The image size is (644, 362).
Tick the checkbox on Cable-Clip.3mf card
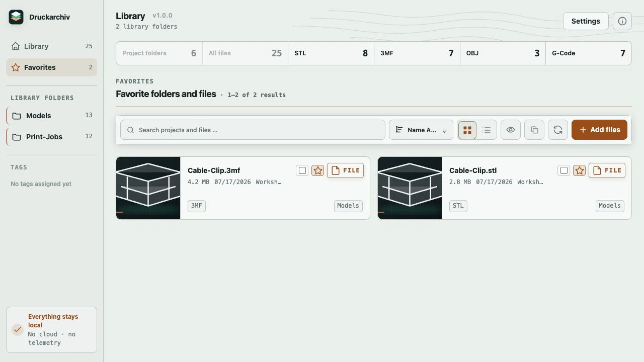pyautogui.click(x=302, y=170)
